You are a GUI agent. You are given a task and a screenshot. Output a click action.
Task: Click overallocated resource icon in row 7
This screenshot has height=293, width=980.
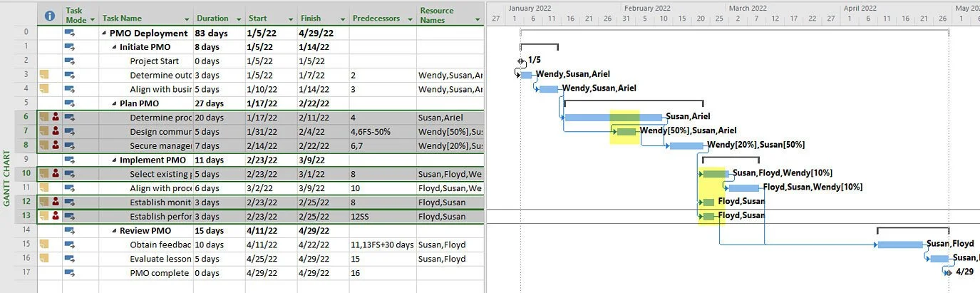(56, 131)
